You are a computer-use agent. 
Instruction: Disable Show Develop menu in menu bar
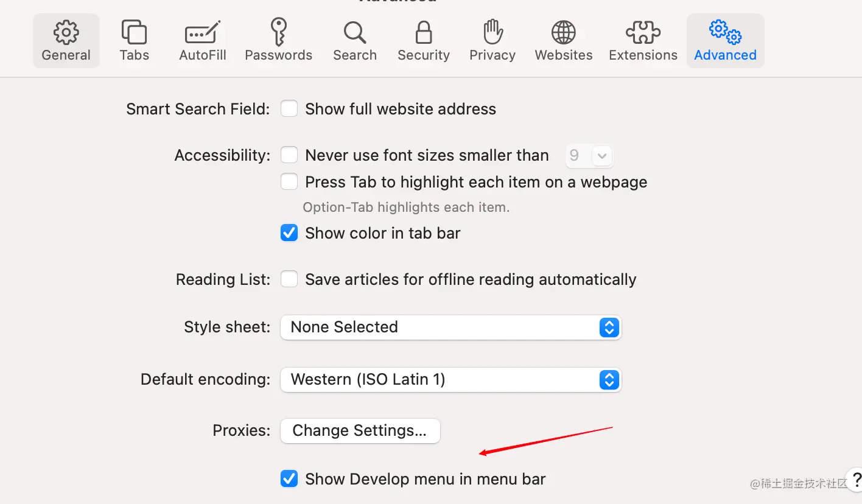coord(289,479)
